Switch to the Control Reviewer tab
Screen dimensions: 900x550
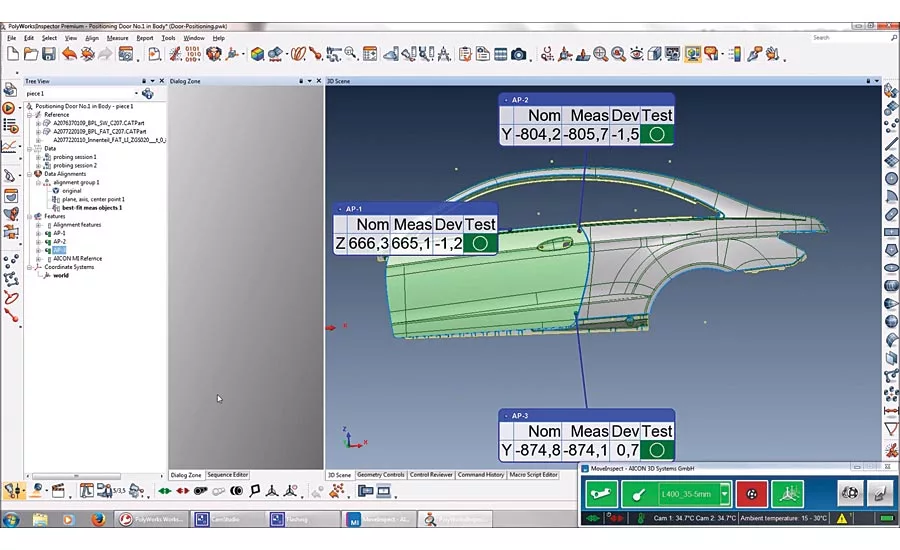pos(431,475)
